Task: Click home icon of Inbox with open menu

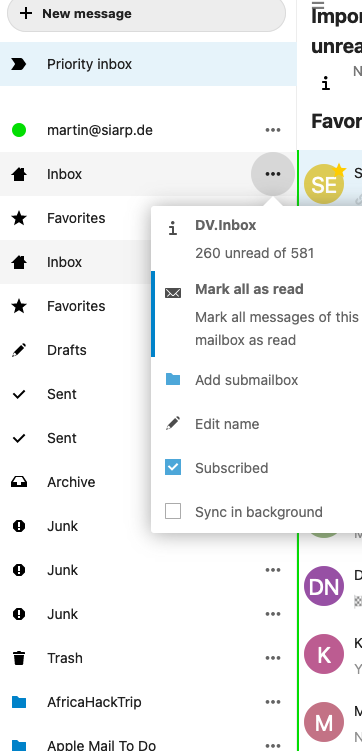Action: tap(19, 174)
